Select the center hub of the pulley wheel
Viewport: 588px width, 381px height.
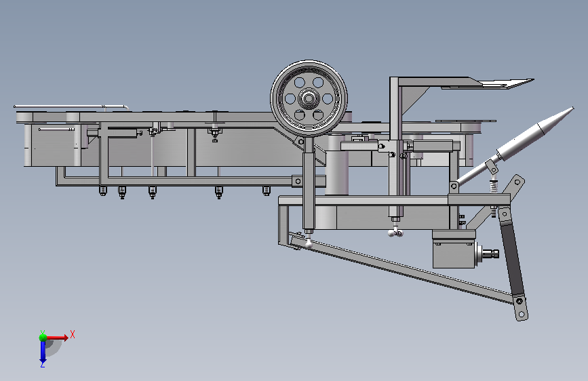click(x=309, y=98)
